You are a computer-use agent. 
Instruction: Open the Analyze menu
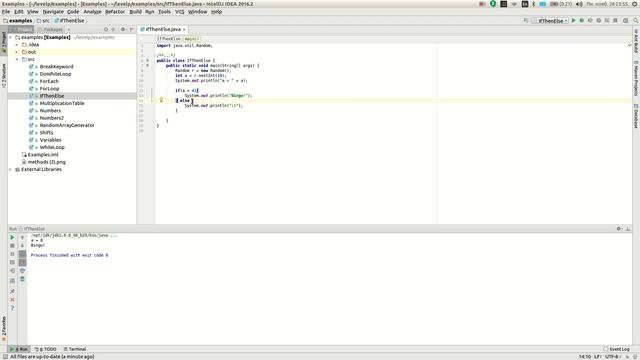(x=92, y=12)
